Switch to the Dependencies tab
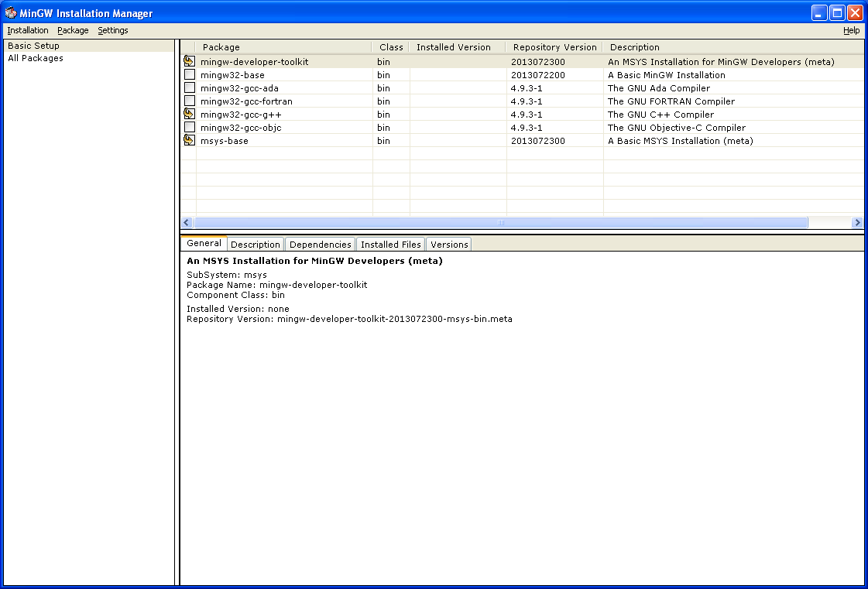Screen dimensions: 868x589 pos(320,245)
